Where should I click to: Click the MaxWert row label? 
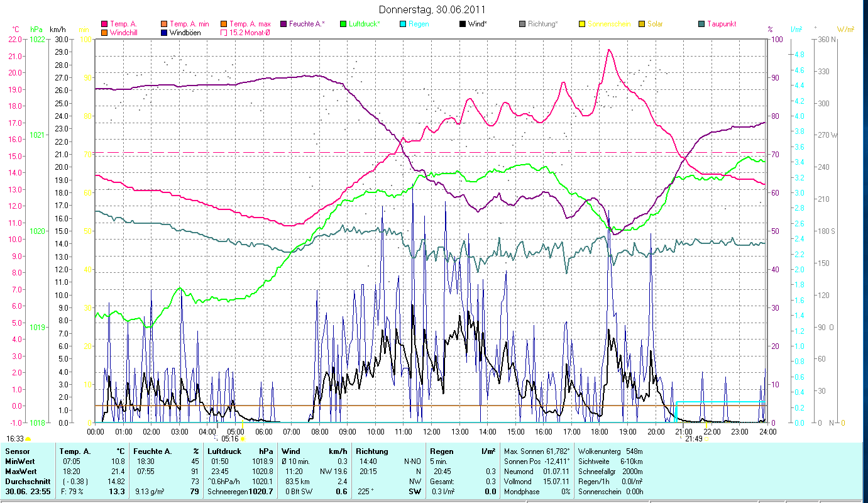[22, 472]
